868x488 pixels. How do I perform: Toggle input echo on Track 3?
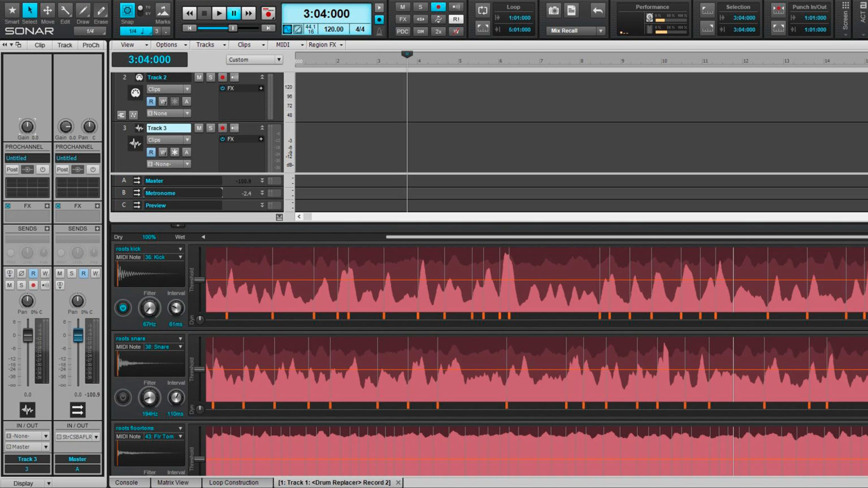[234, 128]
